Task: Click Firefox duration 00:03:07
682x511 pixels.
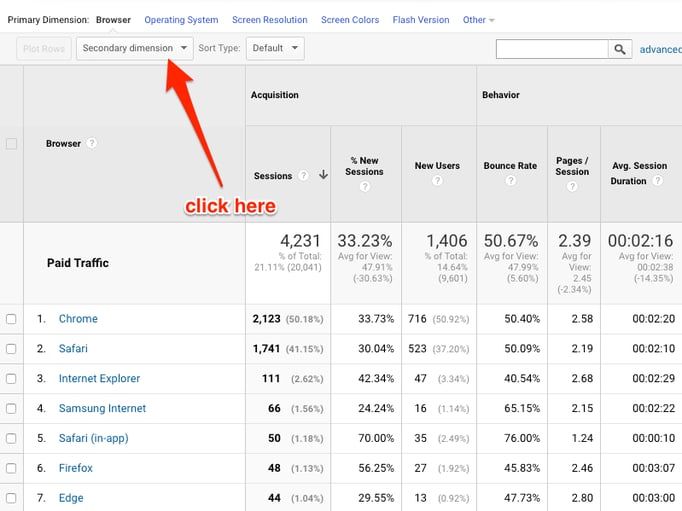Action: click(654, 468)
